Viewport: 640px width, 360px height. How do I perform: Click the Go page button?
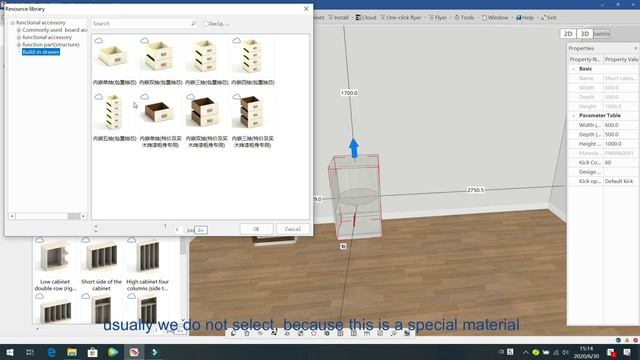[x=201, y=230]
